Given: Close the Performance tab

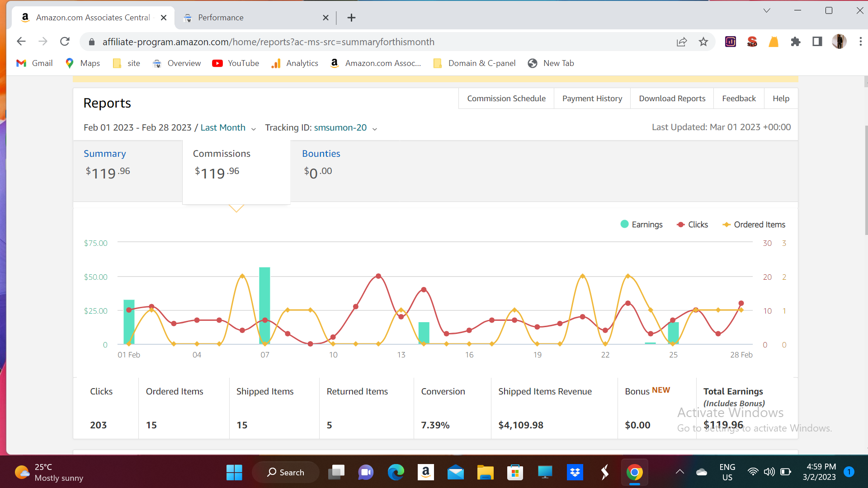Looking at the screenshot, I should [325, 18].
